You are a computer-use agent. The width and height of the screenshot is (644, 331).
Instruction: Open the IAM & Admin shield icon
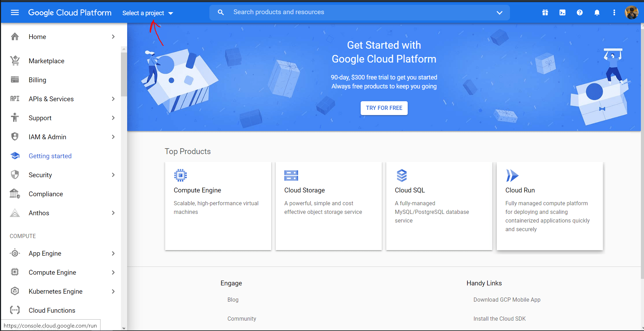(15, 136)
